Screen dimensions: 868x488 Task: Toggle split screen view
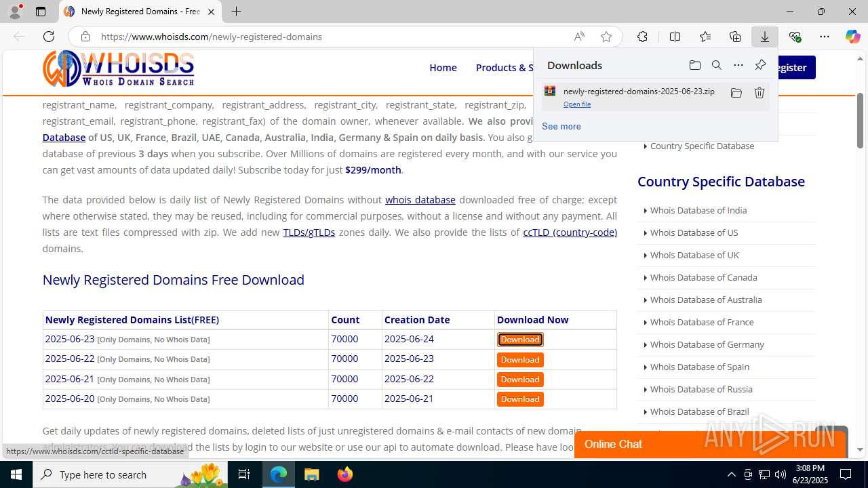[x=675, y=37]
